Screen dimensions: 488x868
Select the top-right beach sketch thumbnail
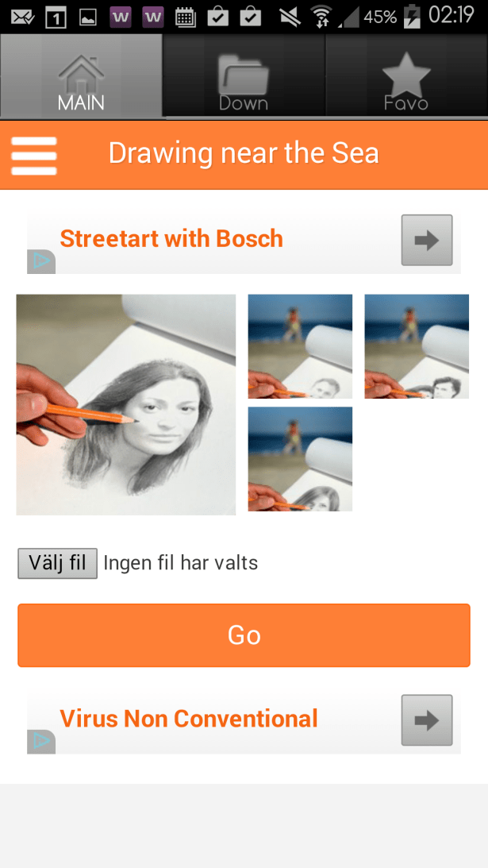(417, 346)
